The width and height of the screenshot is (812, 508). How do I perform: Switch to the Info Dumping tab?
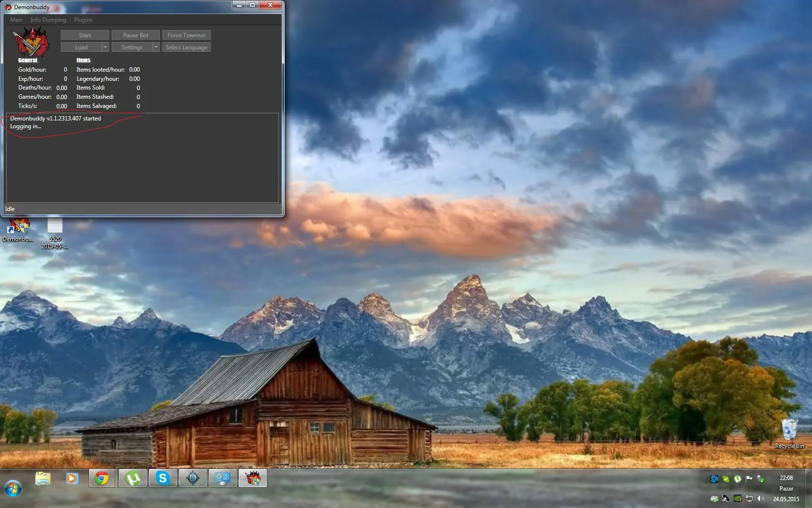(x=48, y=20)
